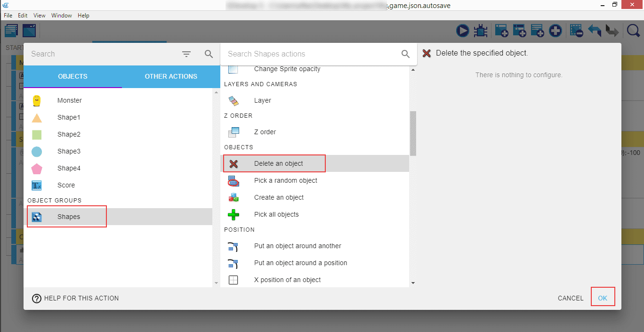Choose Pick a random object action
Viewport: 644px width, 332px height.
(285, 180)
